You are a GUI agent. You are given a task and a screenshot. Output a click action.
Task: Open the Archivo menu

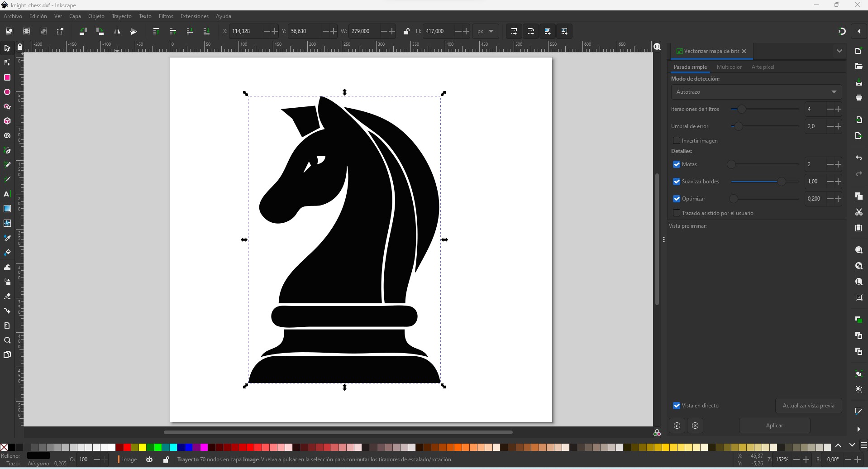click(13, 16)
